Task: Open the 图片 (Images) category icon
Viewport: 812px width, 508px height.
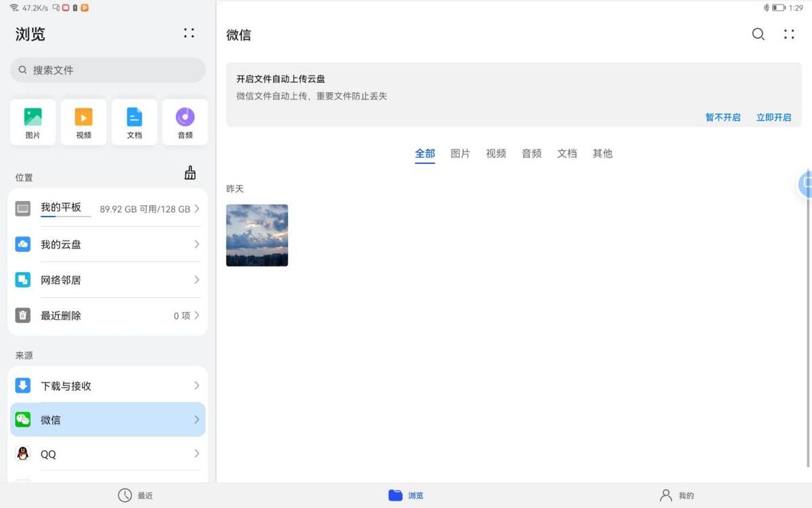Action: click(32, 122)
